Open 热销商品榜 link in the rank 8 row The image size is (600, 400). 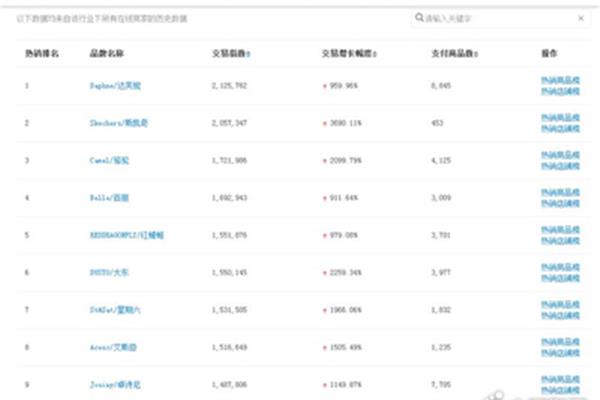point(560,341)
